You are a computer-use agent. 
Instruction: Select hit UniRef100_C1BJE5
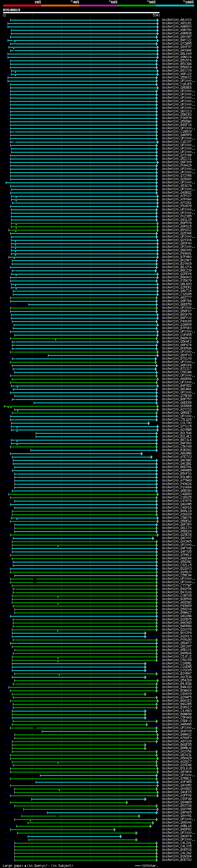[x=177, y=84]
